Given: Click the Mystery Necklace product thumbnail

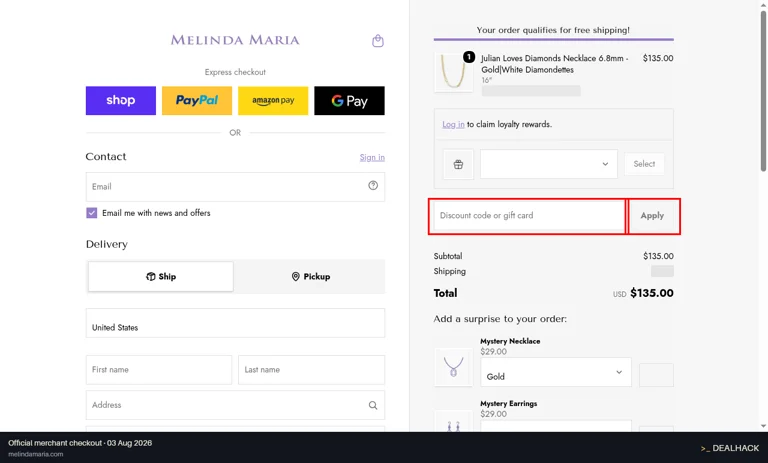Looking at the screenshot, I should point(454,367).
